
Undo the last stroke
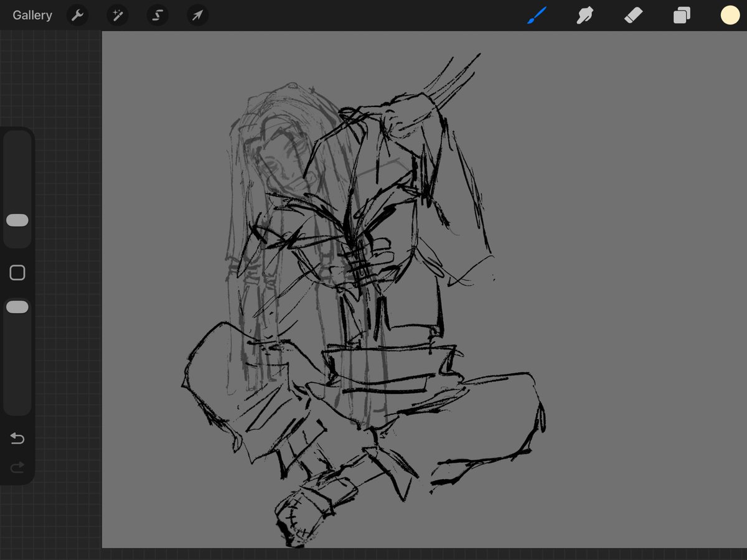pos(17,439)
